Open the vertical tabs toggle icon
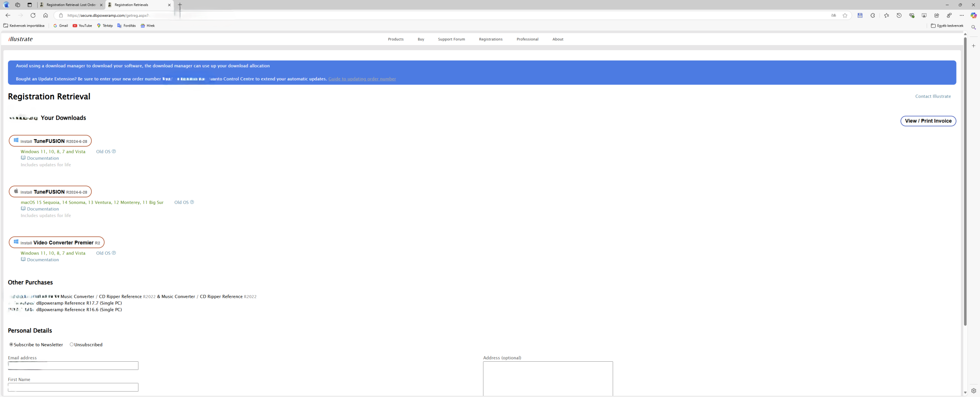980x397 pixels. click(x=29, y=5)
